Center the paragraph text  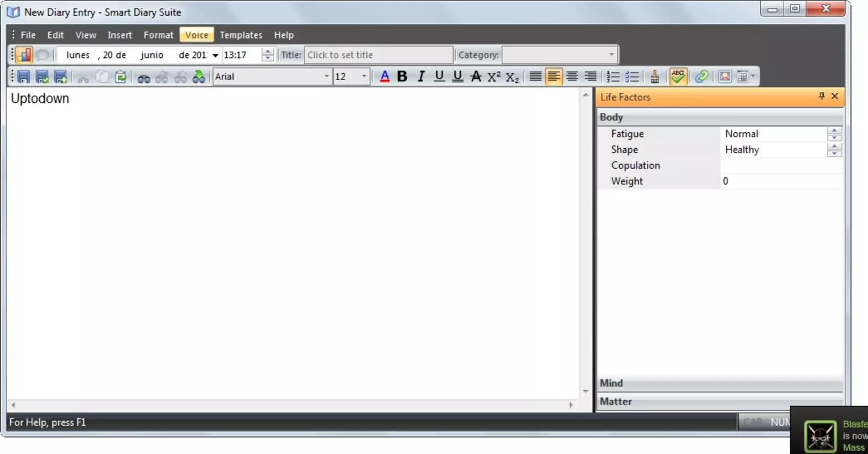click(572, 77)
